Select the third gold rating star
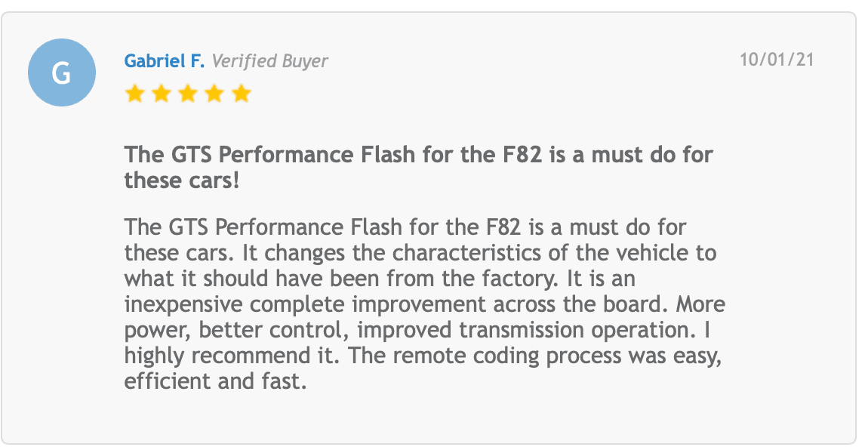This screenshot has width=868, height=447. [188, 94]
